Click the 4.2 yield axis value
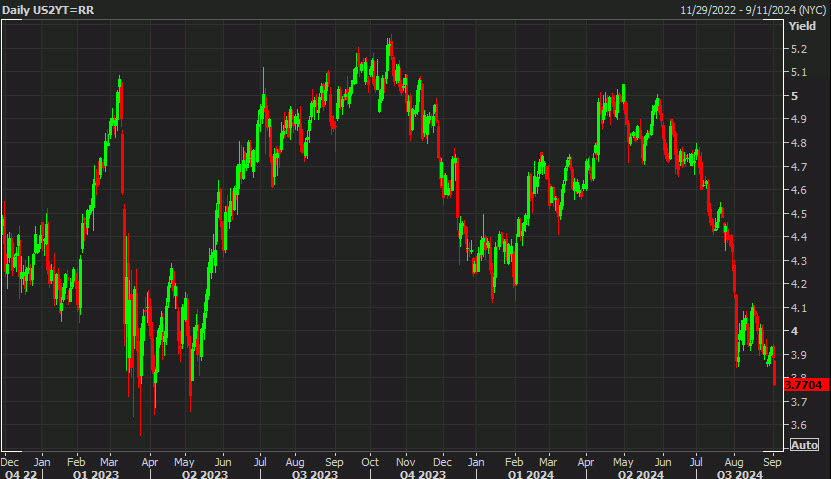This screenshot has height=479, width=831. pos(798,284)
